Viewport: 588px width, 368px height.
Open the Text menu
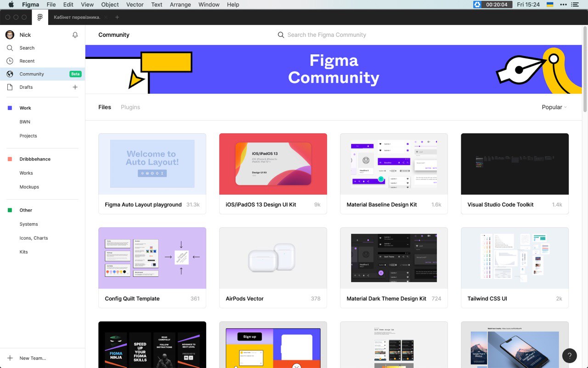click(x=157, y=5)
